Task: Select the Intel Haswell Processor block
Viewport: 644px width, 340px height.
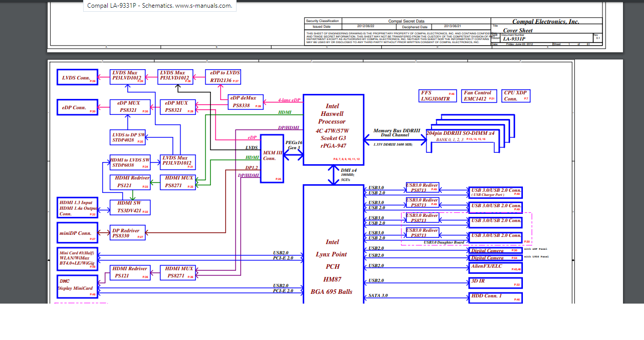Action: click(x=333, y=130)
